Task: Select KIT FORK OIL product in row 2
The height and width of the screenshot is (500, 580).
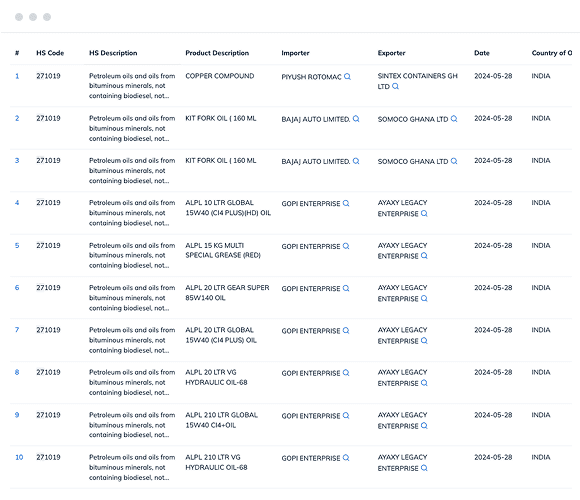Action: point(220,118)
